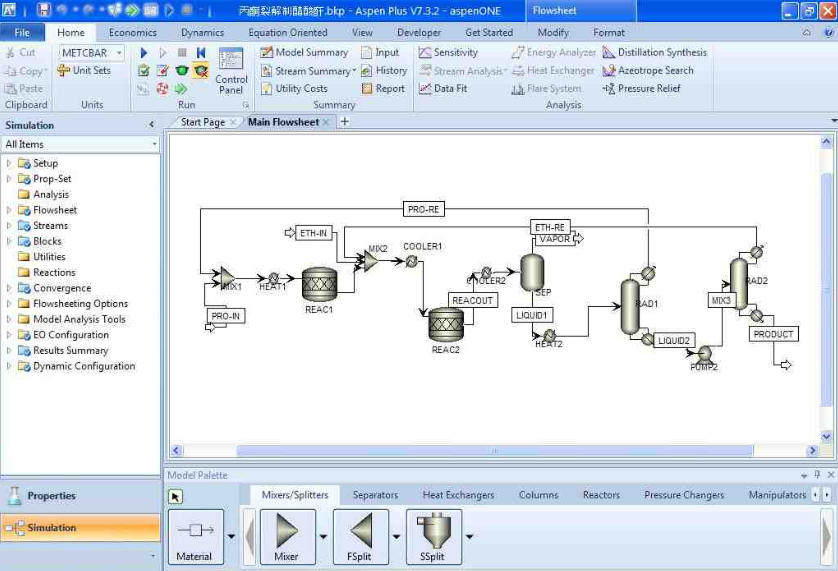Click the palette selection arrow cursor icon
This screenshot has height=571, width=838.
pos(175,497)
